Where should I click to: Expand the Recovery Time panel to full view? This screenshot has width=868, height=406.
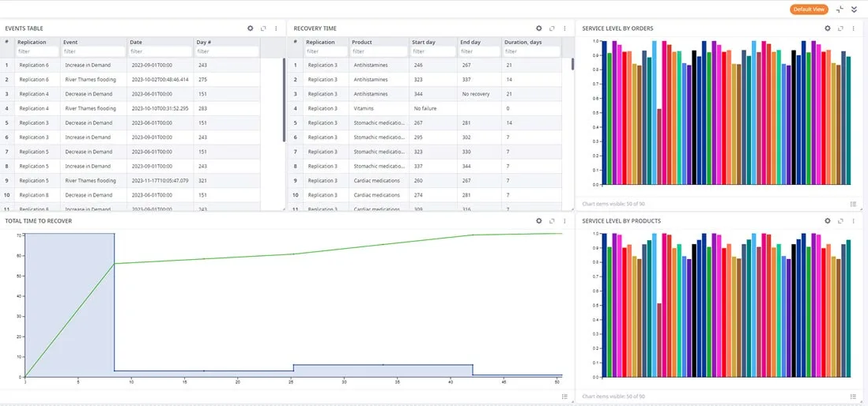click(x=552, y=28)
